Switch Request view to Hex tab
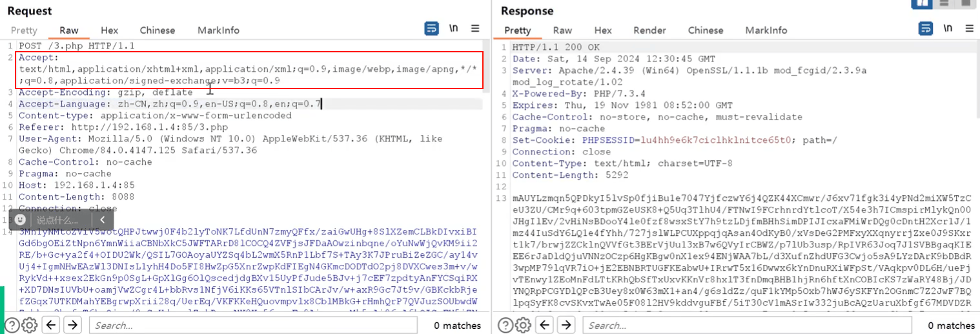 [x=109, y=30]
